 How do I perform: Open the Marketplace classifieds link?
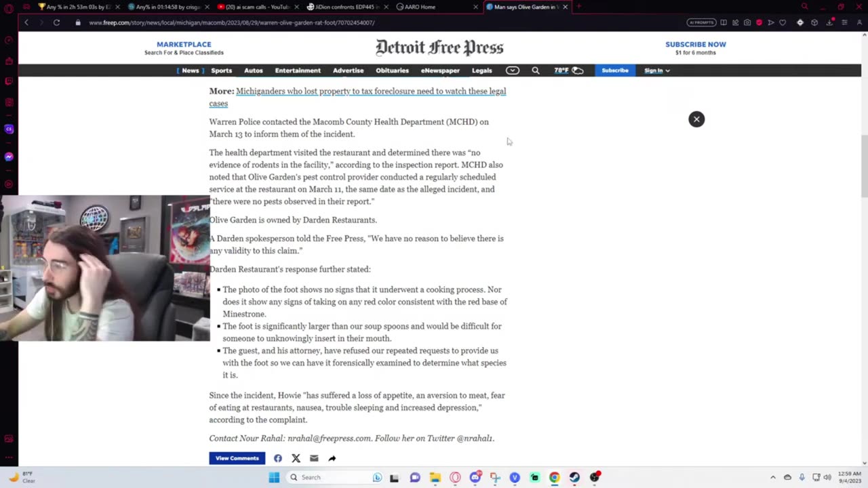(184, 48)
